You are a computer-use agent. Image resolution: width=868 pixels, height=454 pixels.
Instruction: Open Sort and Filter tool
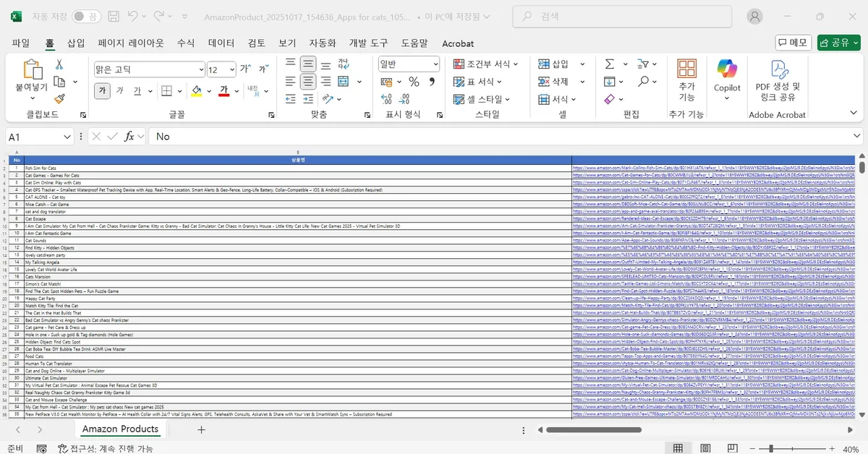642,64
